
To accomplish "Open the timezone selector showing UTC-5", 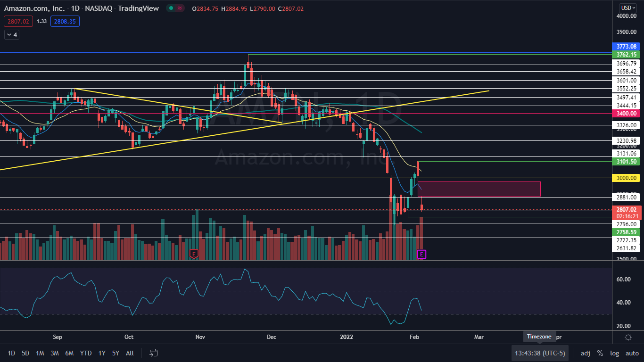I will [540, 353].
